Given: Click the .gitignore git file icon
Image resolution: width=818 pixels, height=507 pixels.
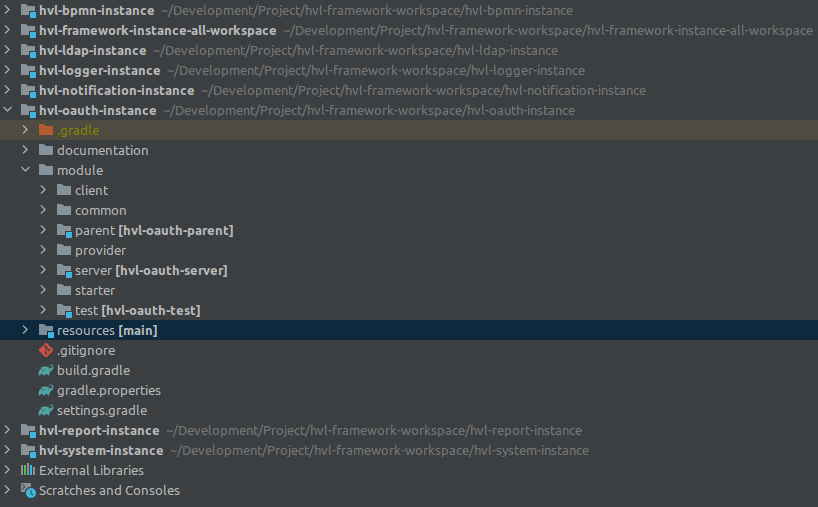Looking at the screenshot, I should 46,351.
